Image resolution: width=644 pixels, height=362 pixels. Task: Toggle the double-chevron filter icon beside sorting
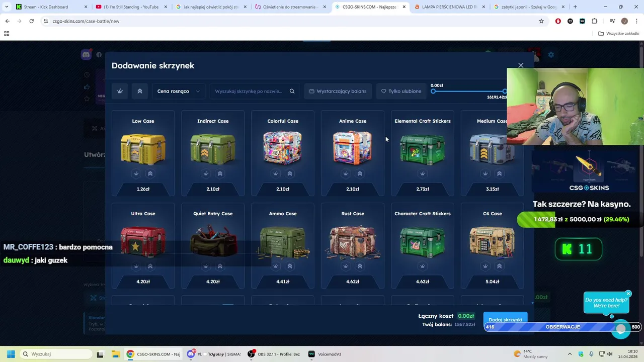(140, 91)
